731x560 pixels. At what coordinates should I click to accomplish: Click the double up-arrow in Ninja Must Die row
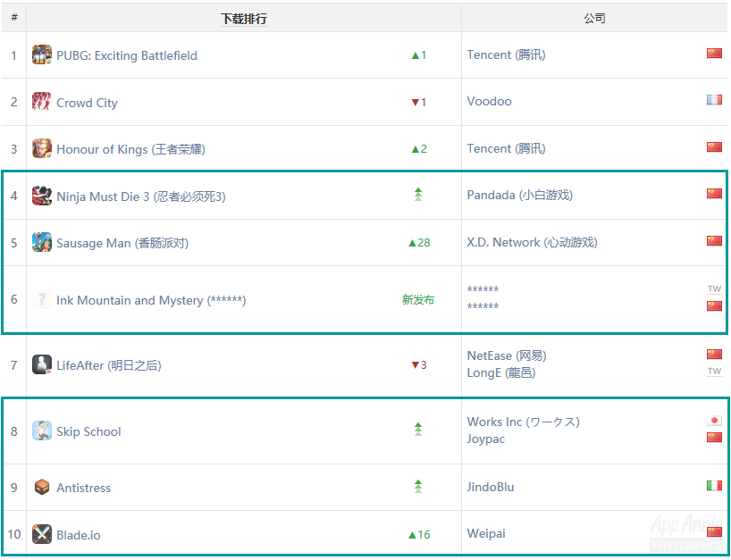[418, 195]
